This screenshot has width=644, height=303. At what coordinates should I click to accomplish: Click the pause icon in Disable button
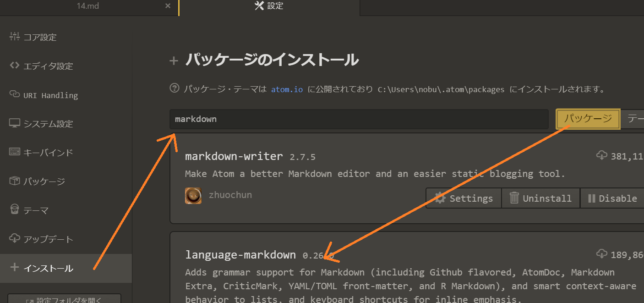coord(591,198)
